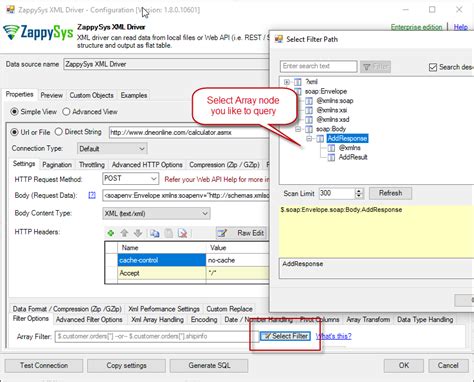The height and width of the screenshot is (382, 474).
Task: Open Enterprise edition link
Action: (x=416, y=27)
